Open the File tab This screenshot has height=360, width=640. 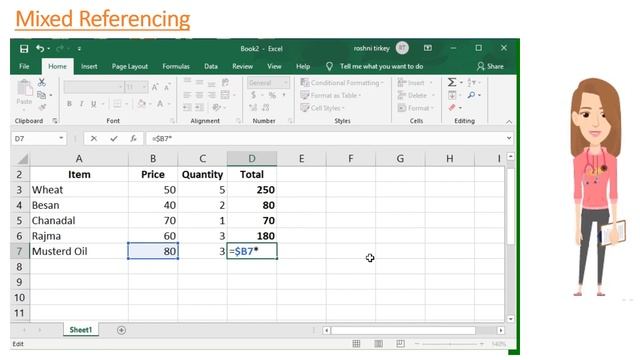click(x=24, y=67)
